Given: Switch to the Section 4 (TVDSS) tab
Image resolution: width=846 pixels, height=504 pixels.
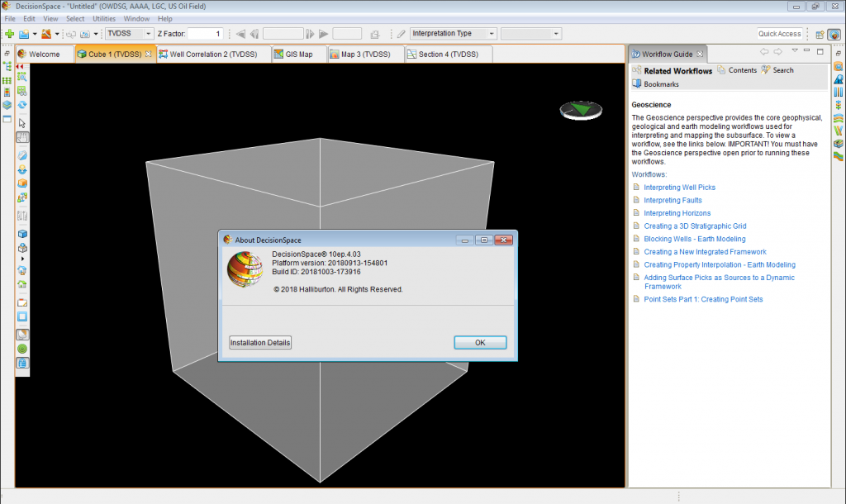Looking at the screenshot, I should point(448,54).
